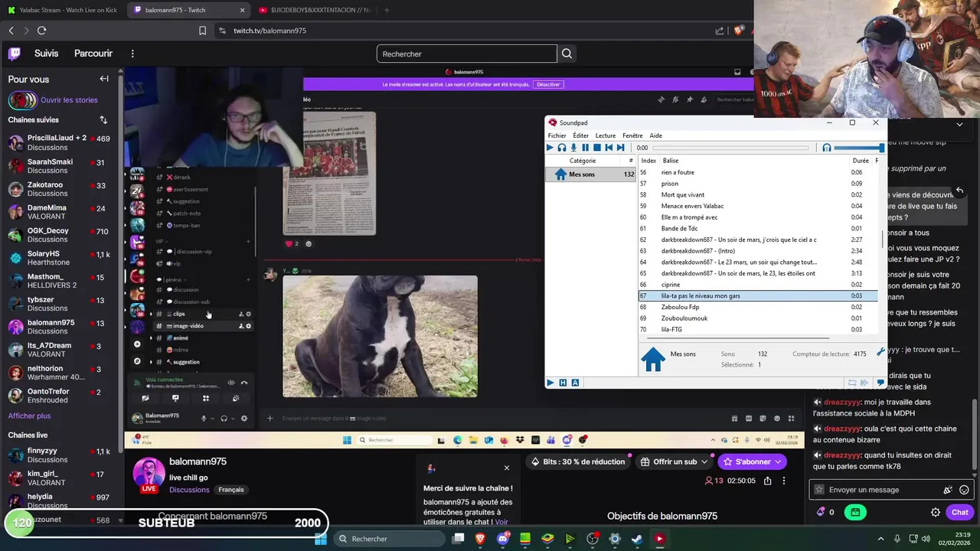Click the speech bubble icon in Soundpad's status bar
This screenshot has height=551, width=980.
tap(880, 383)
